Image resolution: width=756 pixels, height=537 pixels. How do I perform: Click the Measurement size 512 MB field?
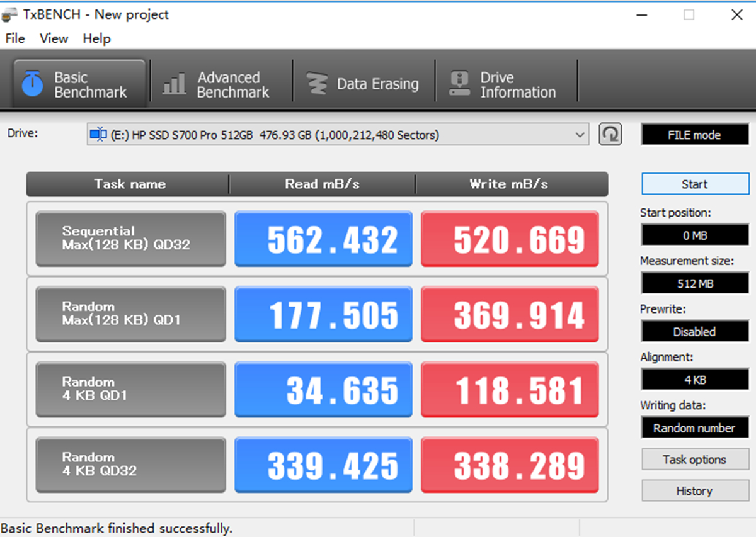coord(695,284)
